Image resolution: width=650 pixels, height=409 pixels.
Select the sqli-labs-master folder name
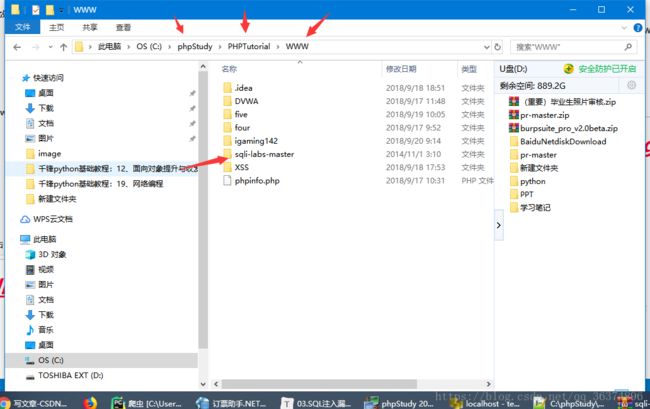point(264,154)
